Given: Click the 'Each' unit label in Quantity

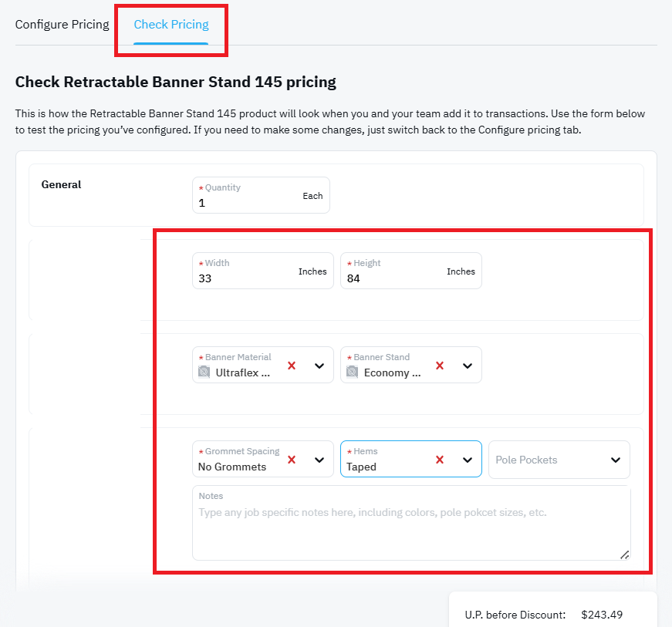Looking at the screenshot, I should tap(312, 196).
